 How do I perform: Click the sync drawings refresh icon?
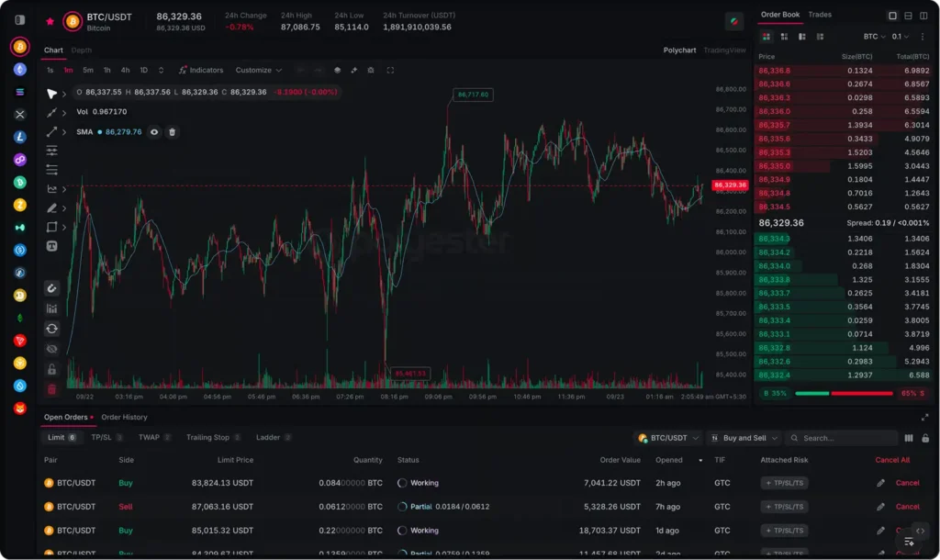(x=51, y=329)
